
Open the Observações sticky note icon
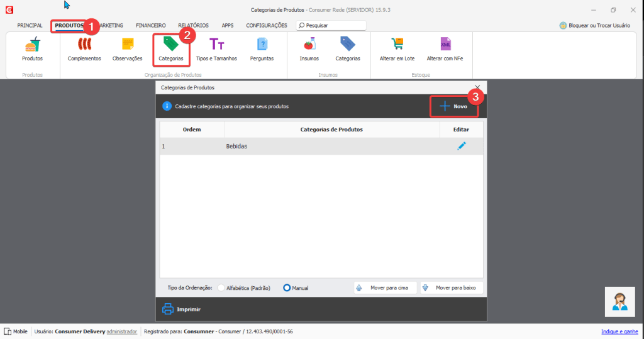point(127,45)
